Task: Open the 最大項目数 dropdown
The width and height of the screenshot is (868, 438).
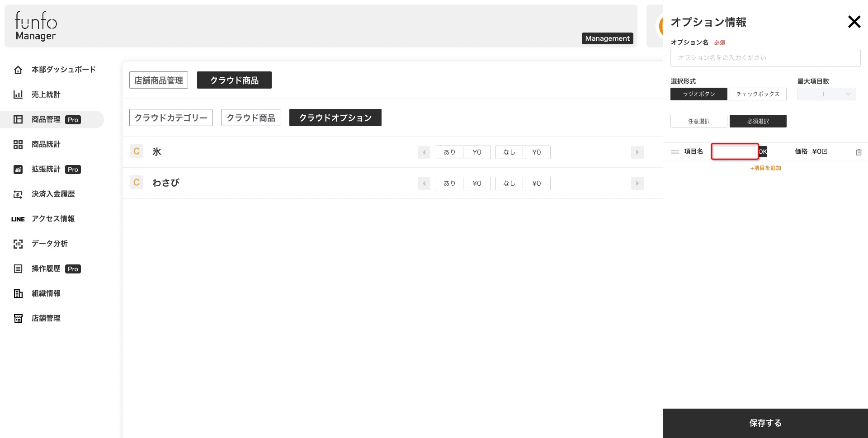Action: click(x=827, y=94)
